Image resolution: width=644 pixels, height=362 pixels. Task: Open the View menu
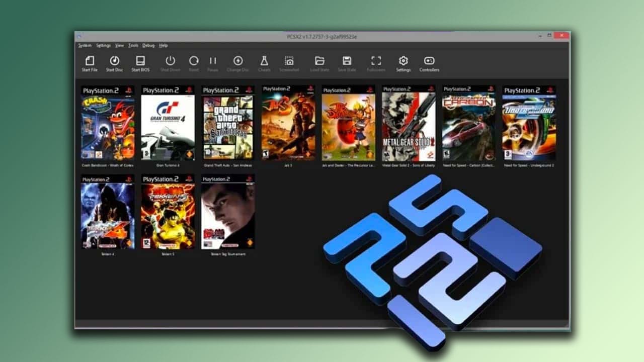[x=119, y=45]
